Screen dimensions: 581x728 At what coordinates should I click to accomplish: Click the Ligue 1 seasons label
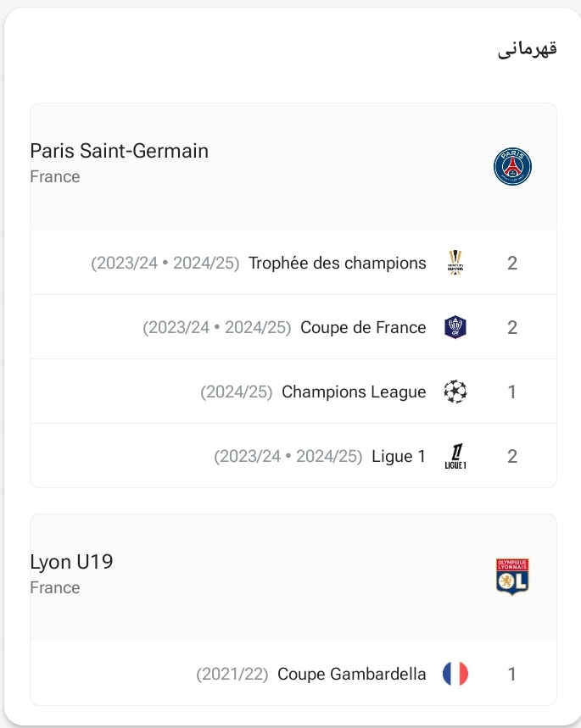(288, 456)
